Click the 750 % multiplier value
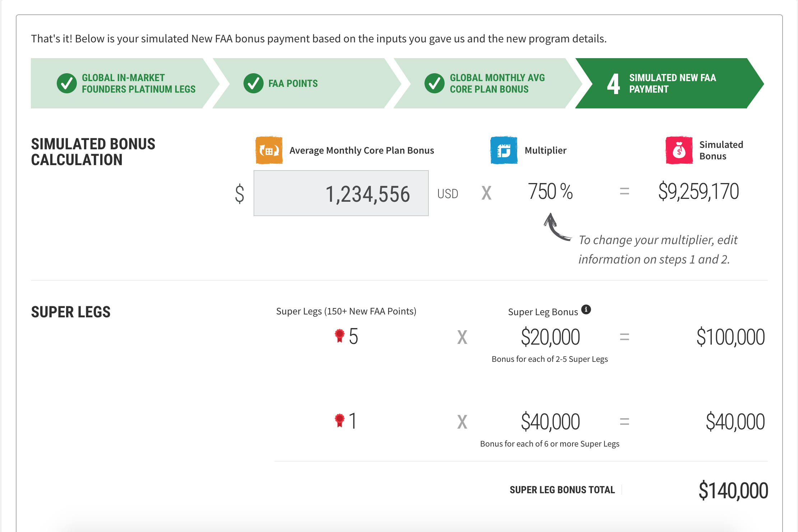 (x=550, y=191)
